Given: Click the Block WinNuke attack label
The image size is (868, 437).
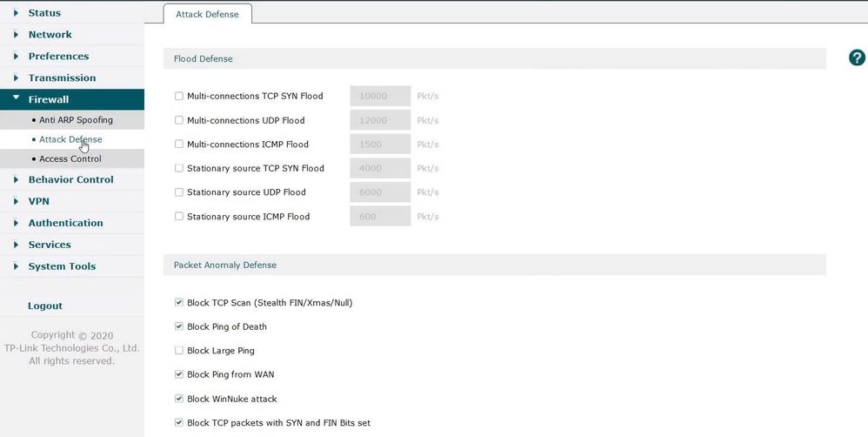Looking at the screenshot, I should pyautogui.click(x=232, y=399).
